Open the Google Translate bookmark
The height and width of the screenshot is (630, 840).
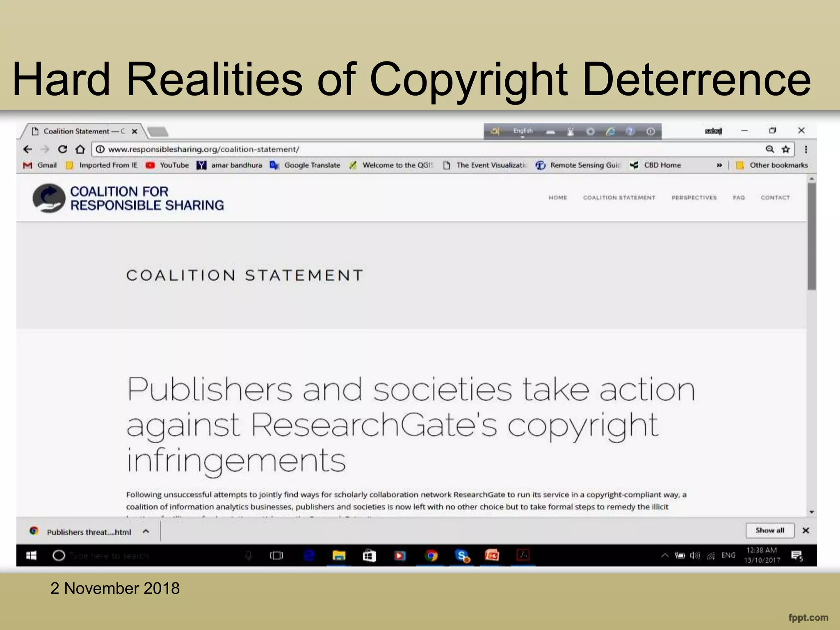pyautogui.click(x=305, y=165)
